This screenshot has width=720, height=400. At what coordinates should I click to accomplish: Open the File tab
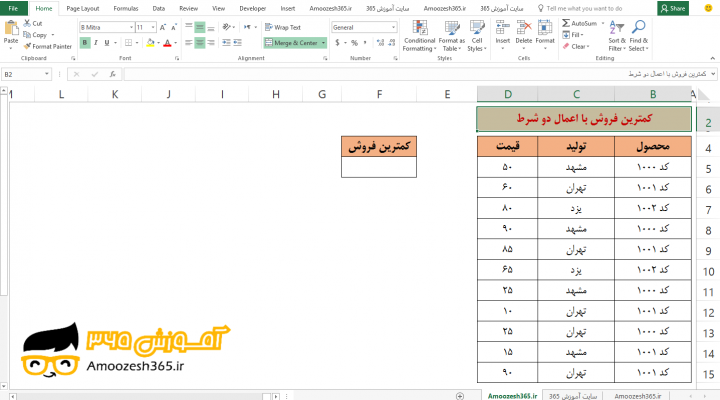click(x=13, y=8)
